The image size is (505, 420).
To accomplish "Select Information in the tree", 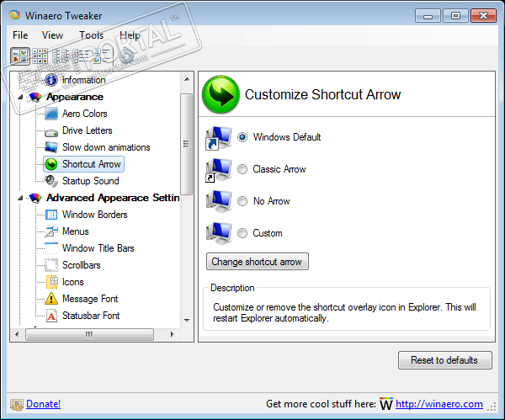I will click(x=83, y=80).
